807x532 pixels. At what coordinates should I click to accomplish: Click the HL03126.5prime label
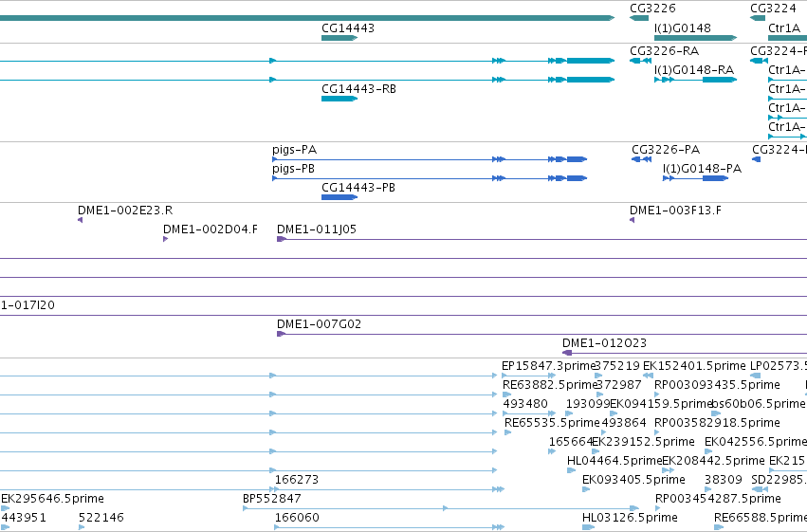click(630, 518)
